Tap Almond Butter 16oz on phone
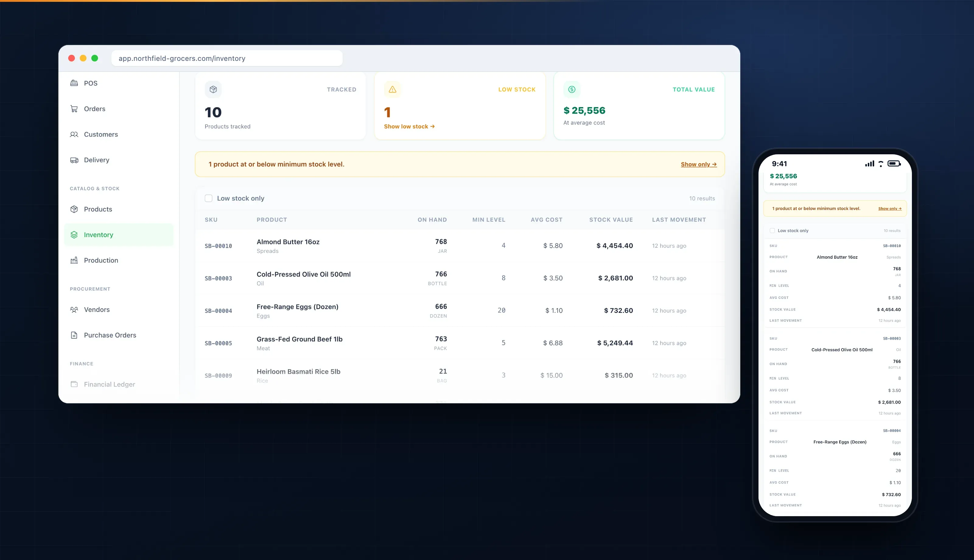 [837, 257]
